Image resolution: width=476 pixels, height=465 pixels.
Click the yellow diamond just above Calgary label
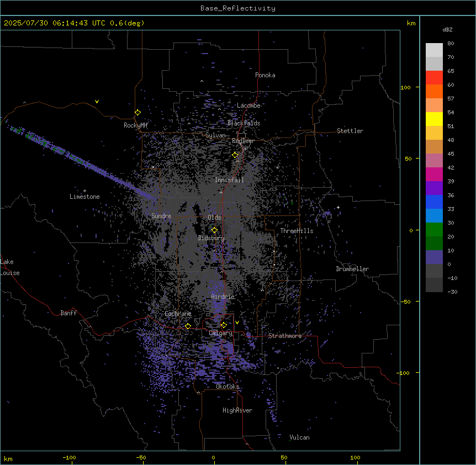coord(224,325)
